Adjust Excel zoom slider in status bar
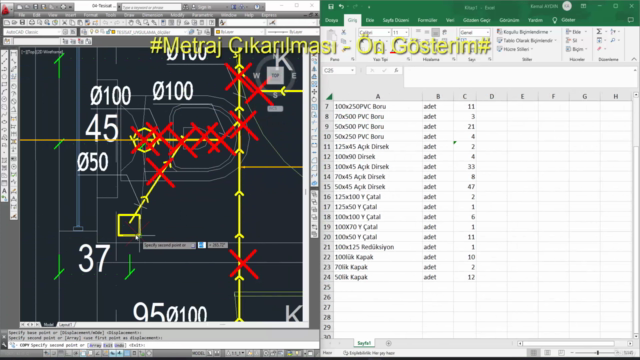 coord(598,353)
